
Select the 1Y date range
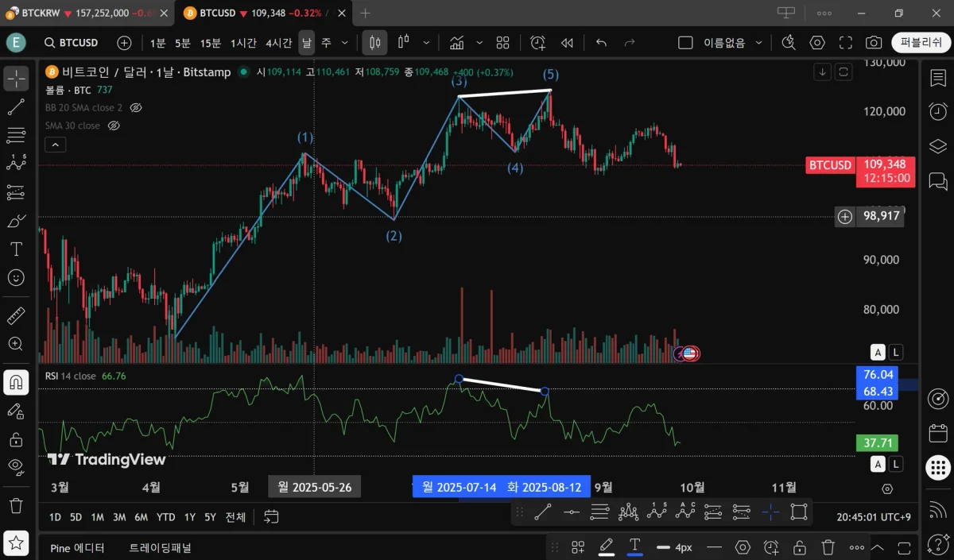click(189, 517)
